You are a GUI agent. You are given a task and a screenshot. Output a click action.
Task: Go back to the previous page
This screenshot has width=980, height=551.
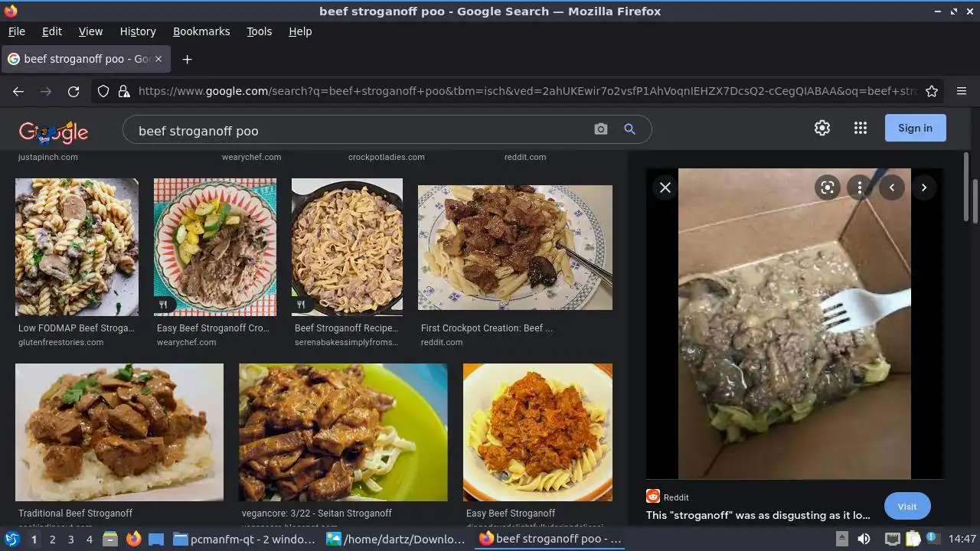[18, 91]
